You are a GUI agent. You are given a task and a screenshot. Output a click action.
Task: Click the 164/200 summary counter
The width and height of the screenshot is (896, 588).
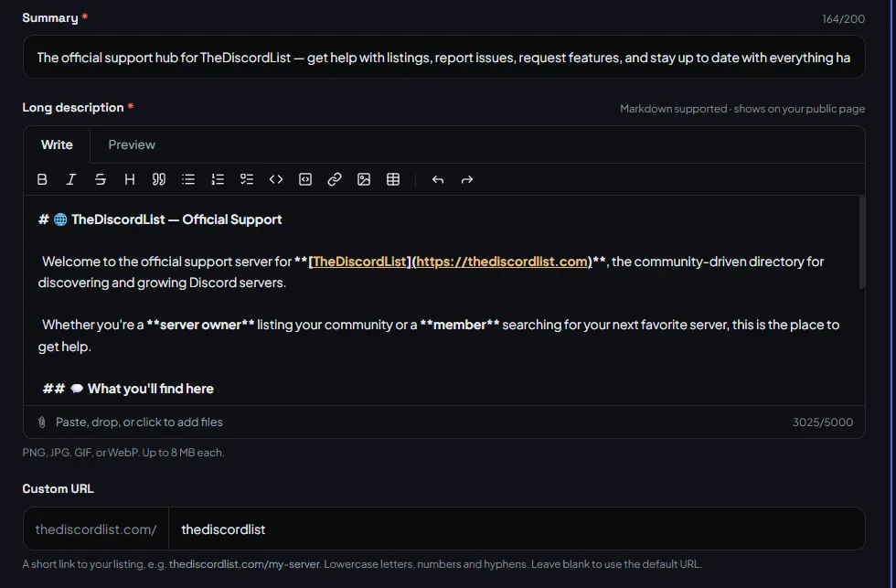(843, 19)
